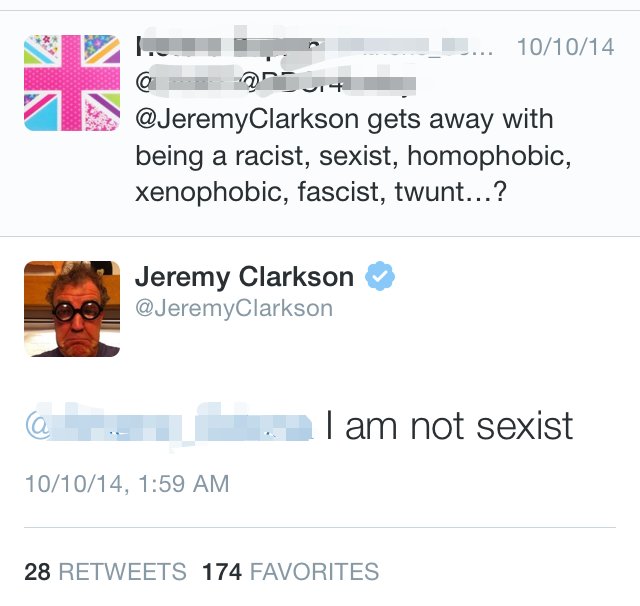Tap the @JeremyClarkson handle below the name
Screen dimensions: 640x606
(233, 308)
